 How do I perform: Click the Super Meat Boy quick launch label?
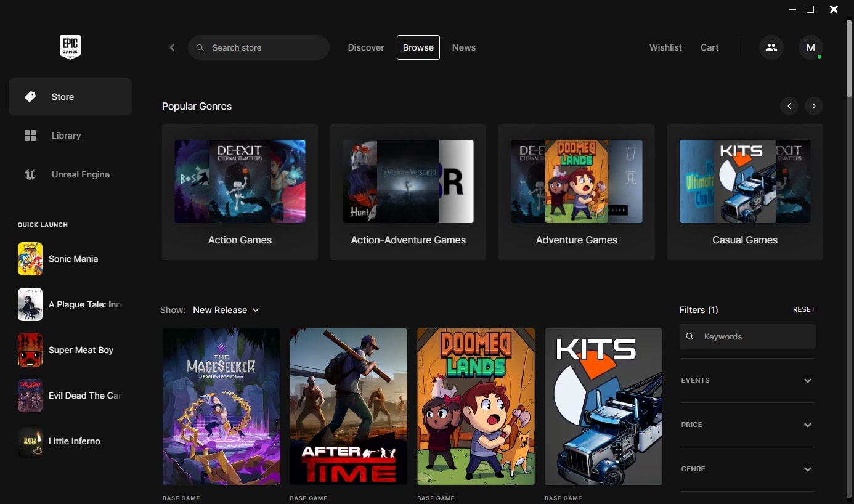(x=81, y=350)
